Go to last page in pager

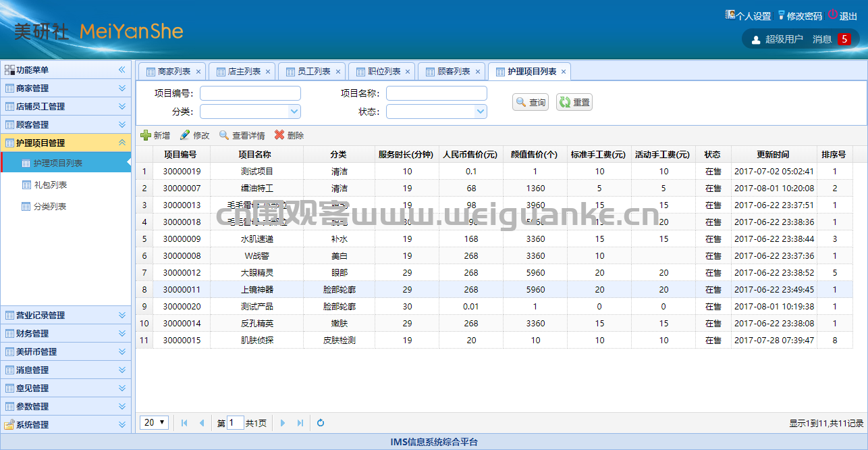click(x=300, y=423)
